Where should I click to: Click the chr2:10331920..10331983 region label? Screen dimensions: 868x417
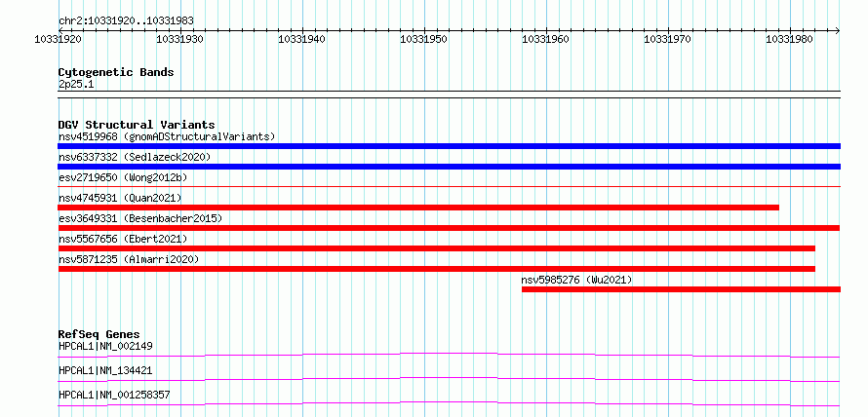coord(126,21)
